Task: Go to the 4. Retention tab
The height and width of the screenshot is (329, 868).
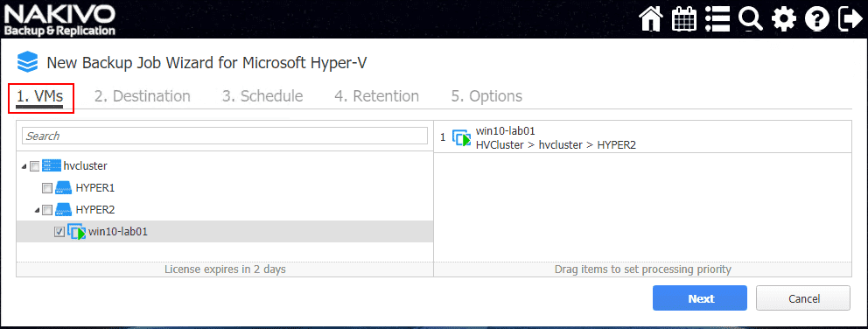Action: click(x=376, y=96)
